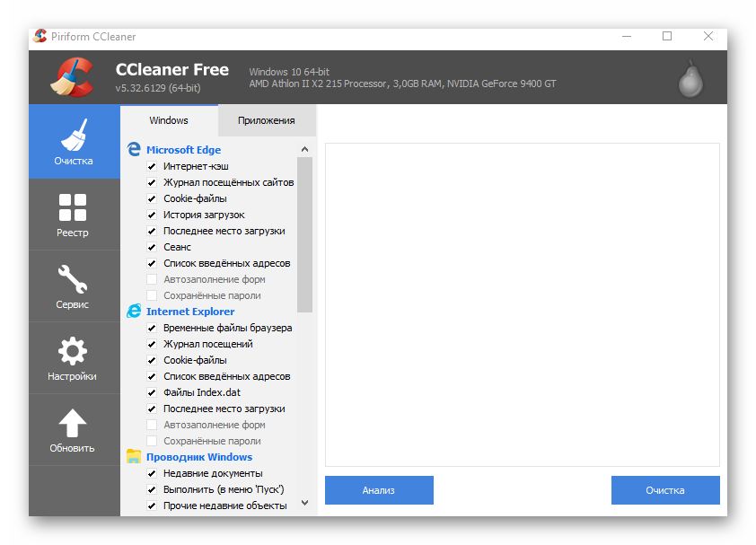
Task: Toggle Последнее место загрузки under Internet Explorer
Action: [x=152, y=409]
